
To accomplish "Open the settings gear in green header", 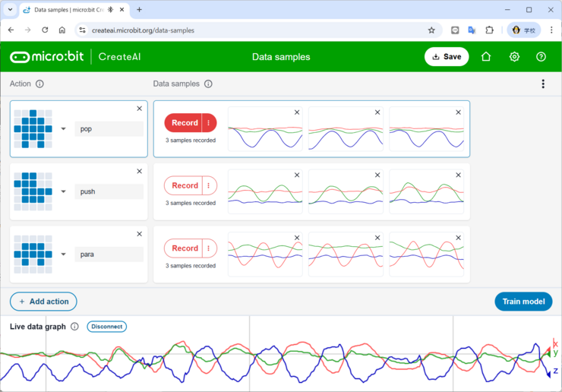I will (514, 57).
